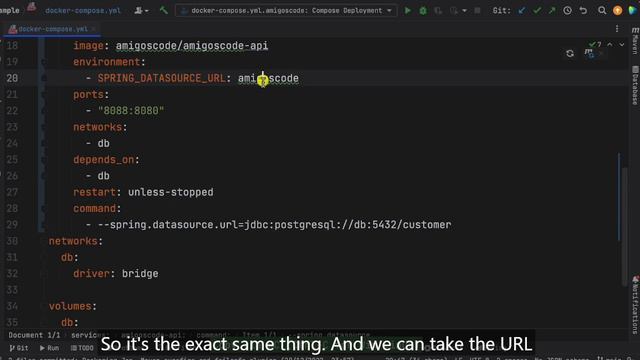640x360 pixels.
Task: Click the Git commit checkmark icon
Action: point(537,11)
